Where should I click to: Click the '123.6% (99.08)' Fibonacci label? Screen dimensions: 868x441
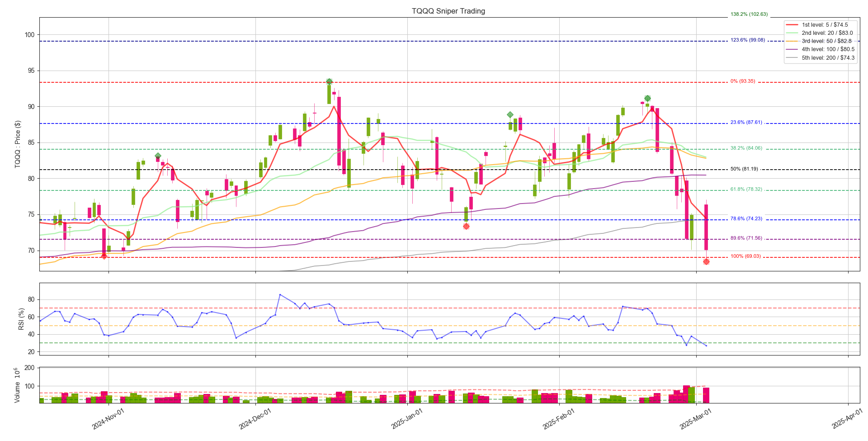(x=748, y=40)
